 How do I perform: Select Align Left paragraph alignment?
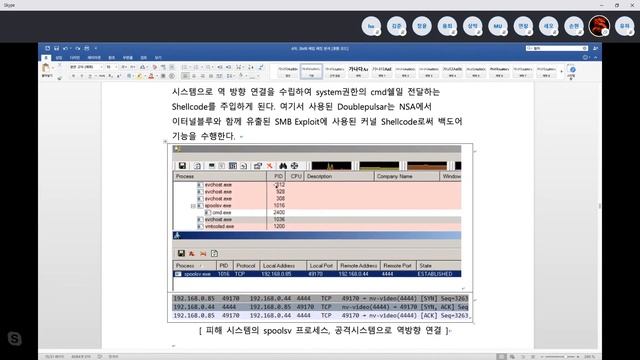pos(185,76)
